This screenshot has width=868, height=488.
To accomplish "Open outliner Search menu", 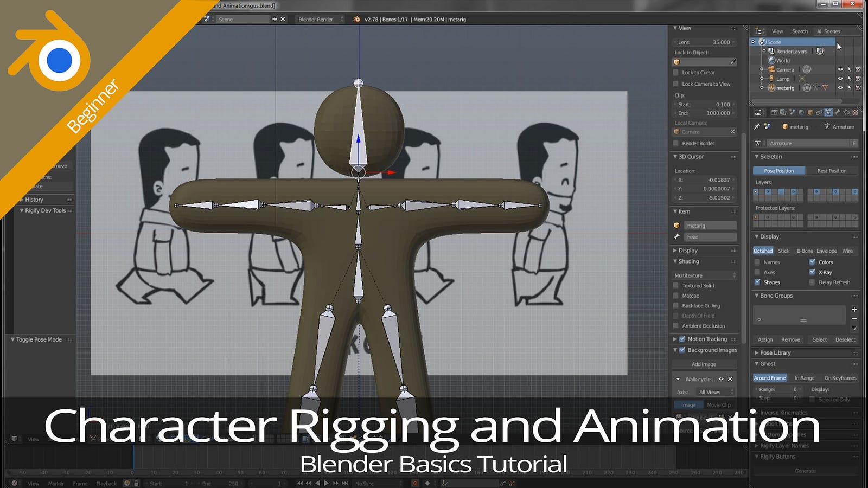I will point(800,31).
